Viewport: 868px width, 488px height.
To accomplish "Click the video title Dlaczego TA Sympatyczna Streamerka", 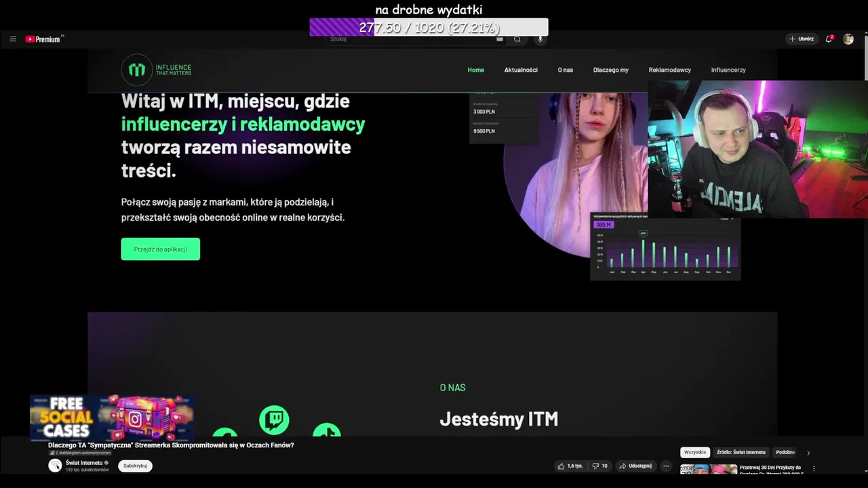I will [x=171, y=445].
